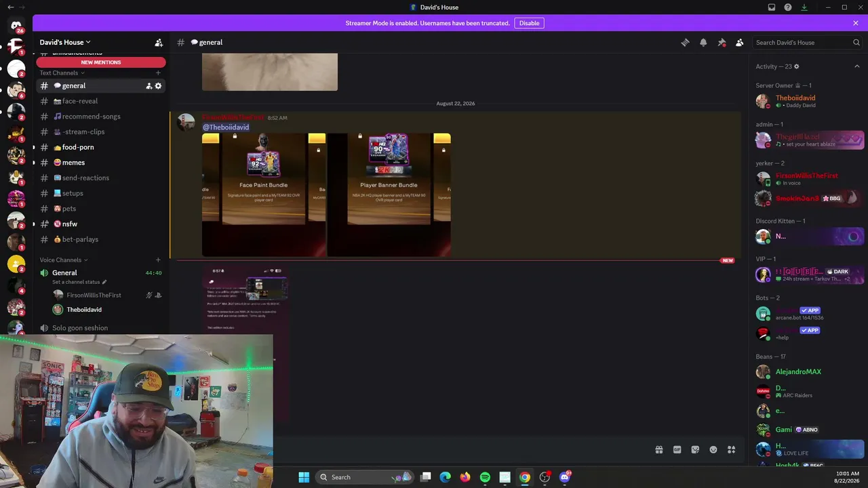Open Activity settings gear in member list
The height and width of the screenshot is (488, 868).
(797, 66)
